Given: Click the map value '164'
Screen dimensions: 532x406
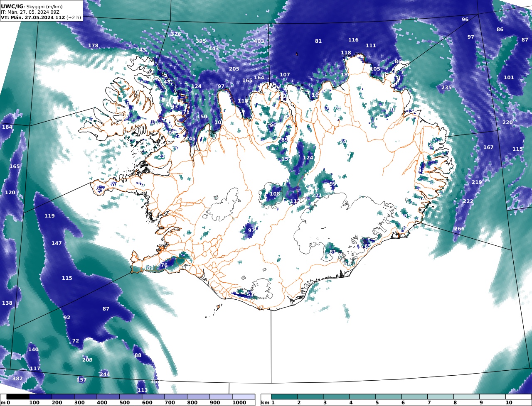Looking at the screenshot, I should tap(259, 77).
